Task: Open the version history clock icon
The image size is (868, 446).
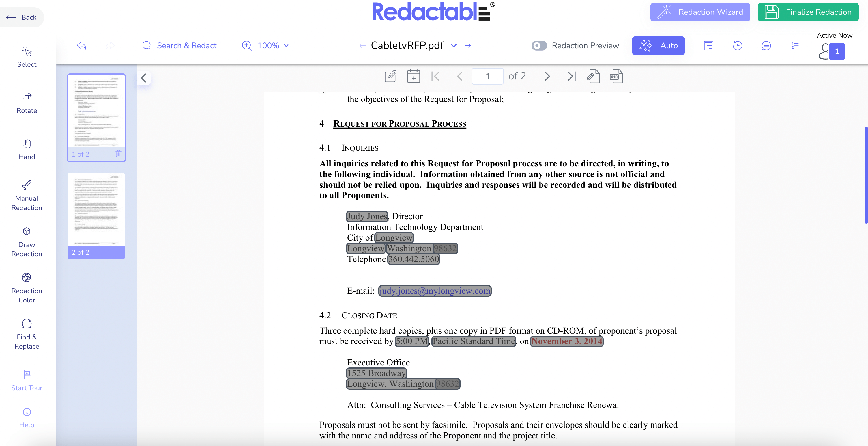Action: [x=737, y=46]
